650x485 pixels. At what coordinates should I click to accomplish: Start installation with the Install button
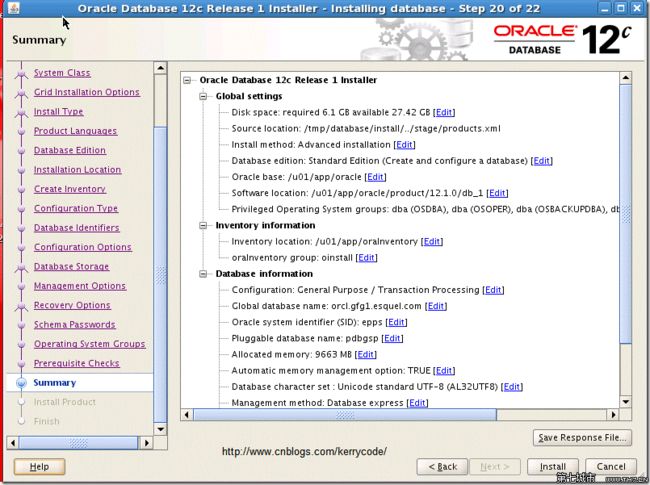[553, 467]
